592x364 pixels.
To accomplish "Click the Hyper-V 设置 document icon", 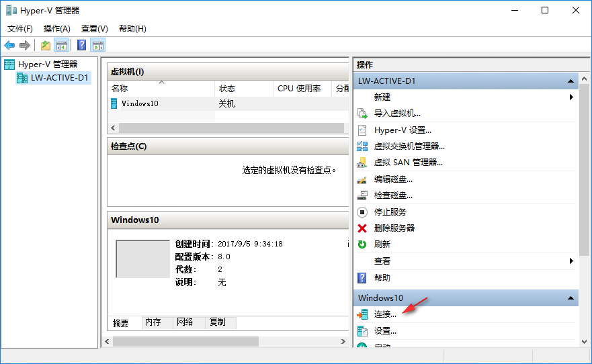I will coord(362,130).
